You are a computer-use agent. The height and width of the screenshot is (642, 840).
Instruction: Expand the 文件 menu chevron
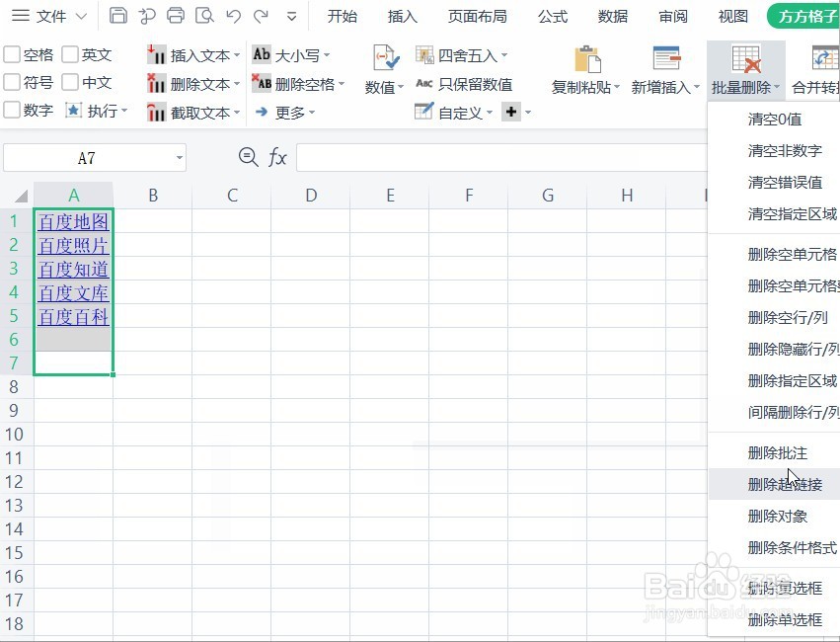(81, 16)
